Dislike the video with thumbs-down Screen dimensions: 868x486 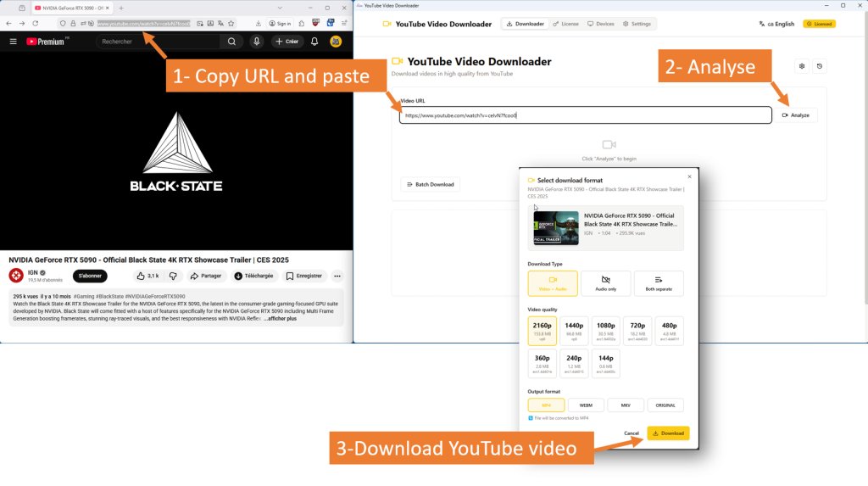(173, 276)
